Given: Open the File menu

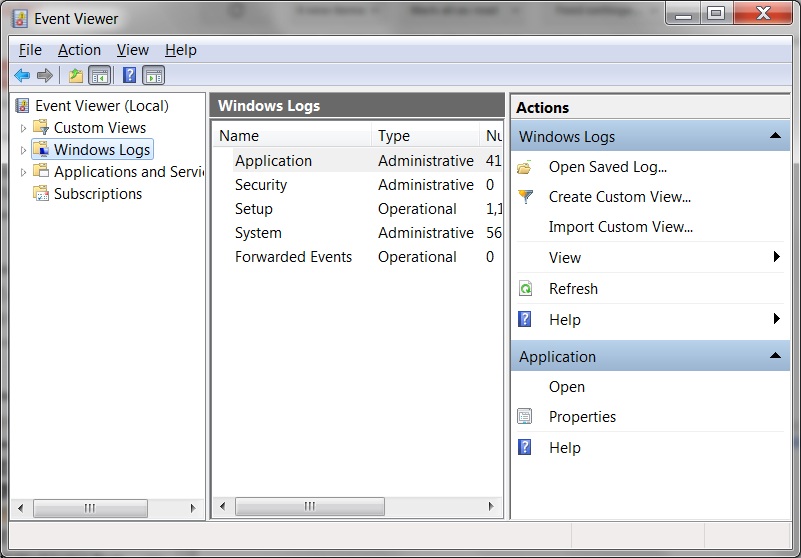Looking at the screenshot, I should click(30, 50).
